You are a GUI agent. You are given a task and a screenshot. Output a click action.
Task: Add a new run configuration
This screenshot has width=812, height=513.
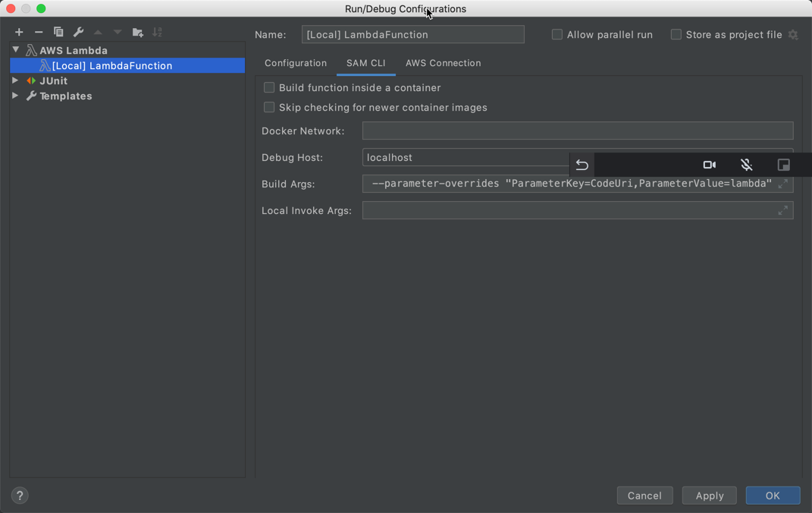(x=18, y=32)
